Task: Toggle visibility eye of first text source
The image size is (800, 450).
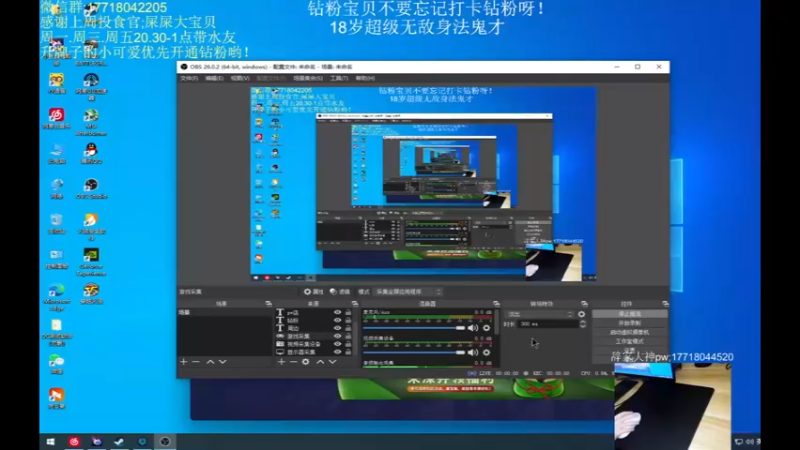Action: click(x=337, y=312)
